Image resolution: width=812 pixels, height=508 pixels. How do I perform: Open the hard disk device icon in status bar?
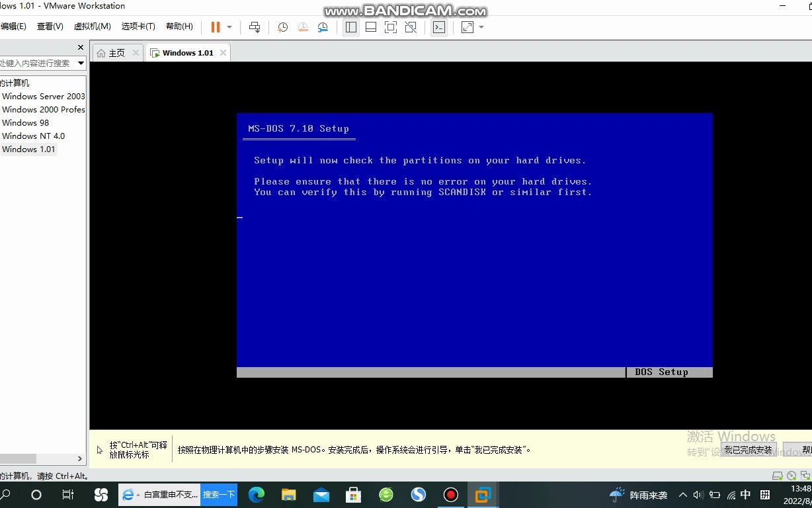[777, 476]
